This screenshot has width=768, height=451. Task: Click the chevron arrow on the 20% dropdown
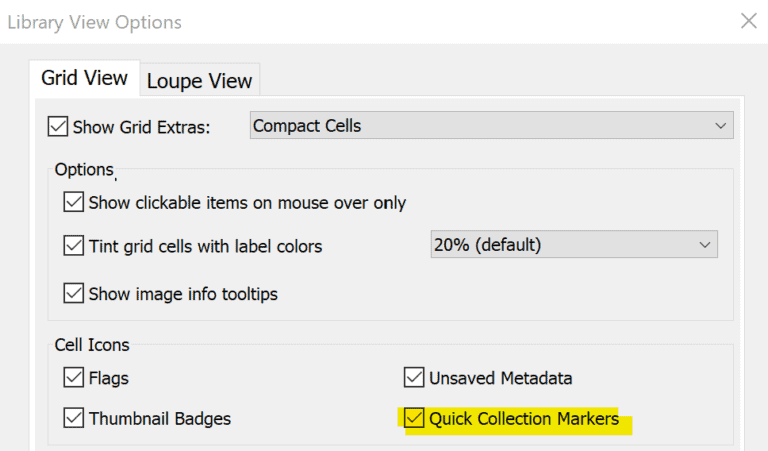pyautogui.click(x=704, y=245)
